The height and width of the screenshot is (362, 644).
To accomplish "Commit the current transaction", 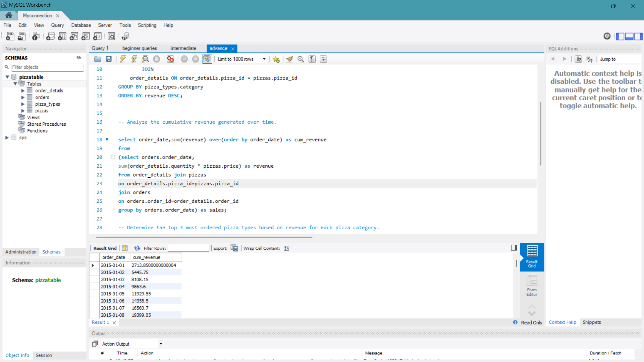I will (x=184, y=59).
